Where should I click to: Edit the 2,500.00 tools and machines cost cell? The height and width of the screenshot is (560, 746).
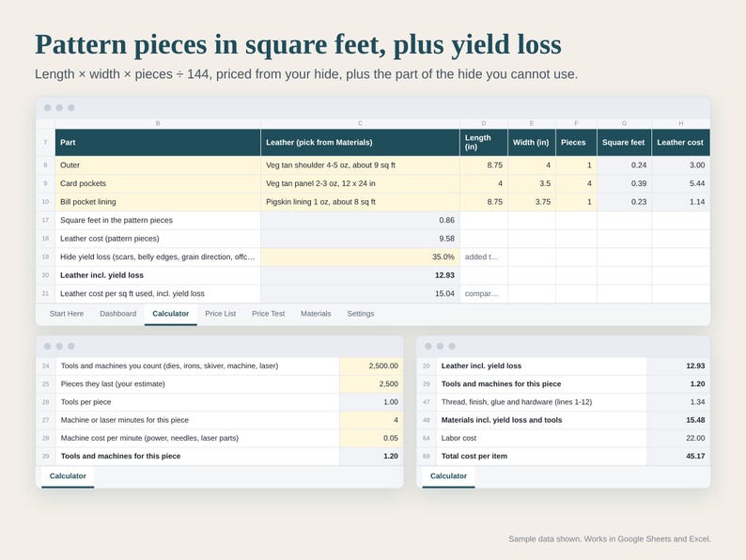point(371,366)
